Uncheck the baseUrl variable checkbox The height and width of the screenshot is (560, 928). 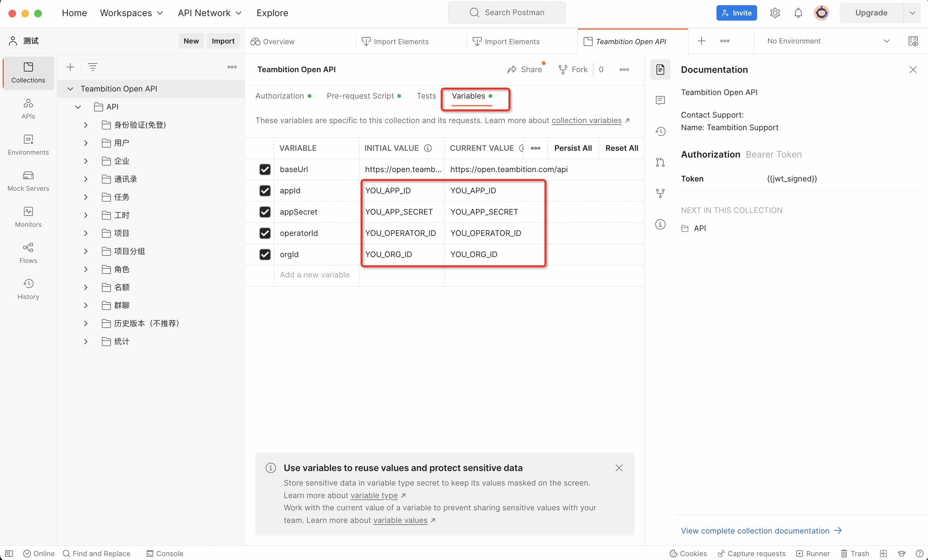[x=265, y=169]
